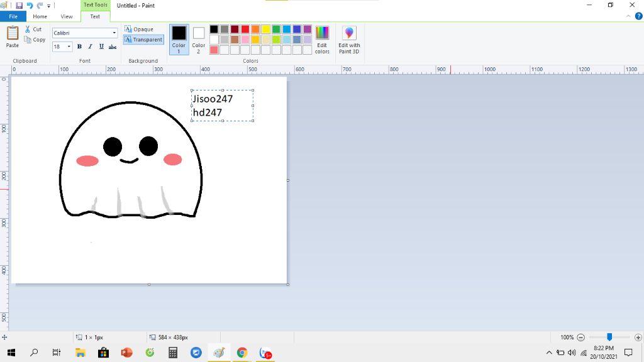Open the File menu
This screenshot has height=362, width=644.
(13, 16)
